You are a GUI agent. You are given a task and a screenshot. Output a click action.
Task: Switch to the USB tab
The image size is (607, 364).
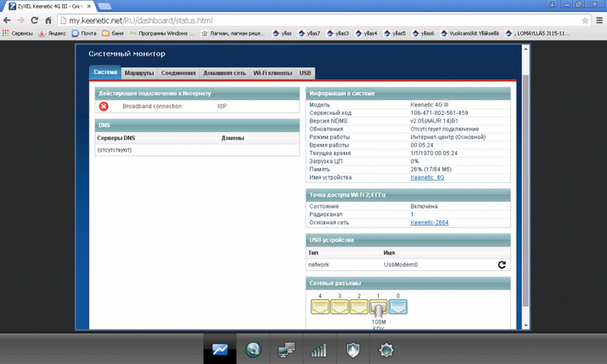coord(305,73)
